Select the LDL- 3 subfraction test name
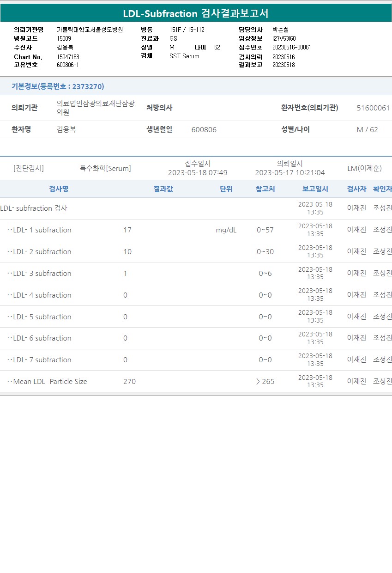392x573 pixels. (42, 274)
